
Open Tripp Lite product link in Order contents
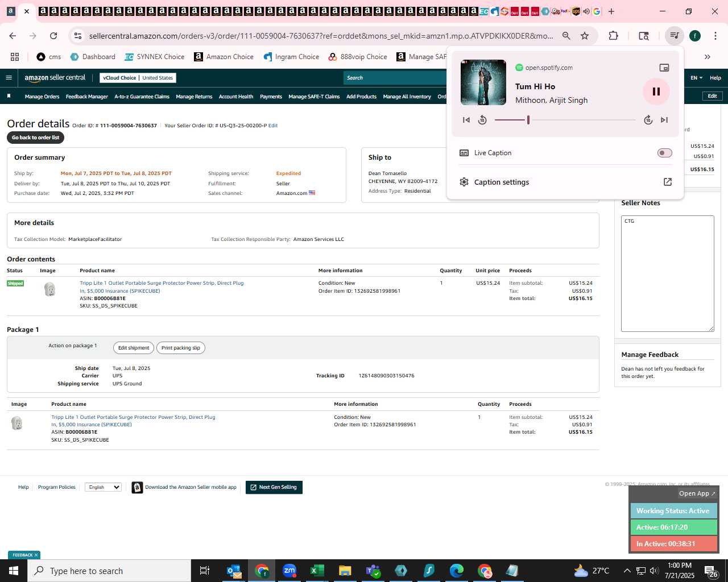pos(162,286)
